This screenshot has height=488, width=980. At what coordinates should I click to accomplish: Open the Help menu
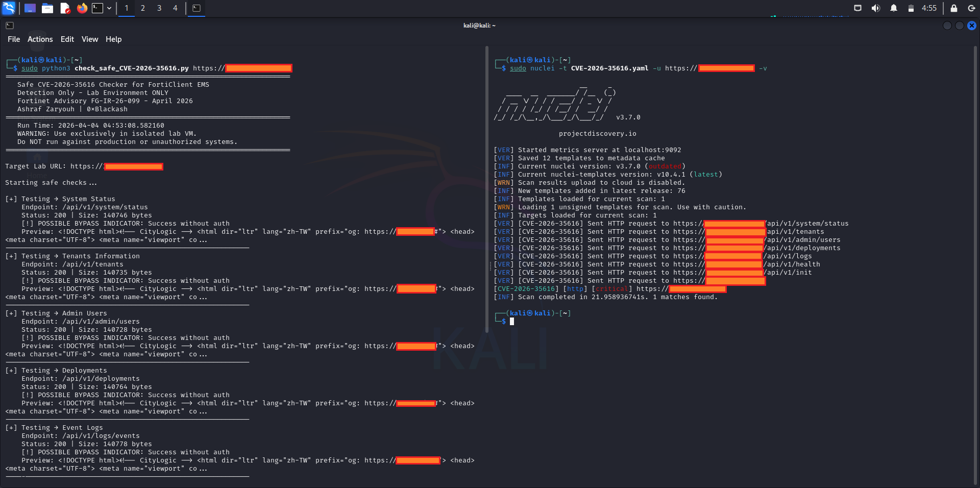click(113, 39)
